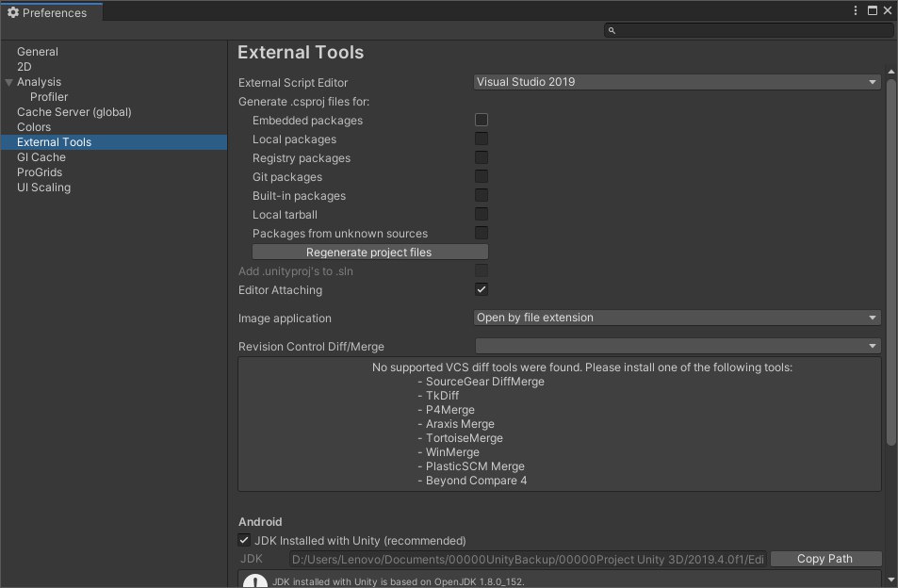Select the Profiler subcategory
898x588 pixels.
point(49,97)
